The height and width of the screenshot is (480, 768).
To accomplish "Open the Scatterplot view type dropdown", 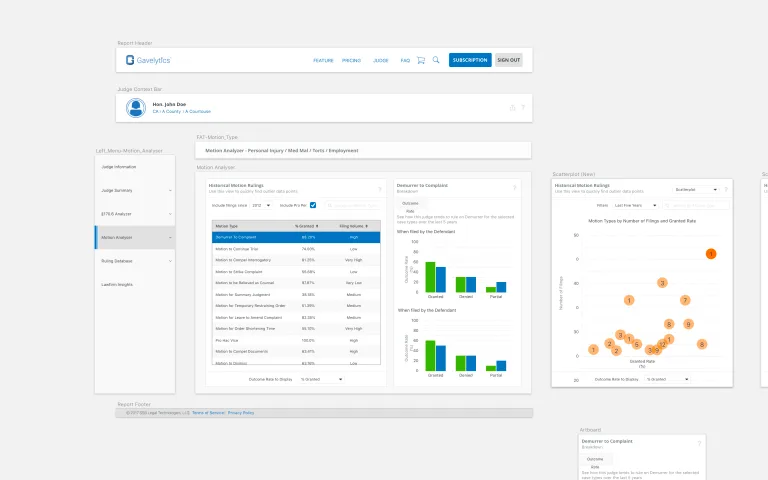I will 697,189.
